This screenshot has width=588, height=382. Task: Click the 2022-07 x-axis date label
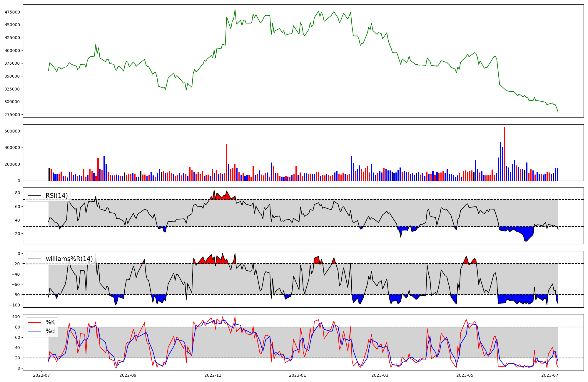click(42, 375)
